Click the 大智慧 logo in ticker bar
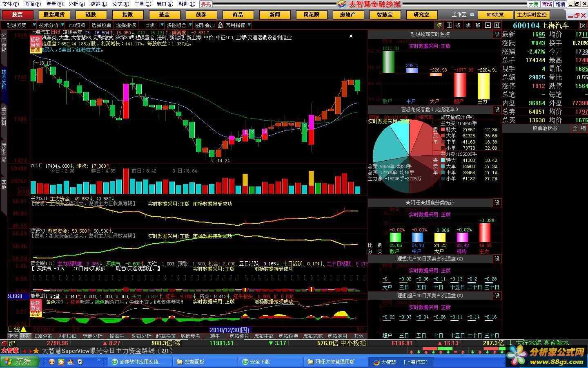 [x=10, y=350]
